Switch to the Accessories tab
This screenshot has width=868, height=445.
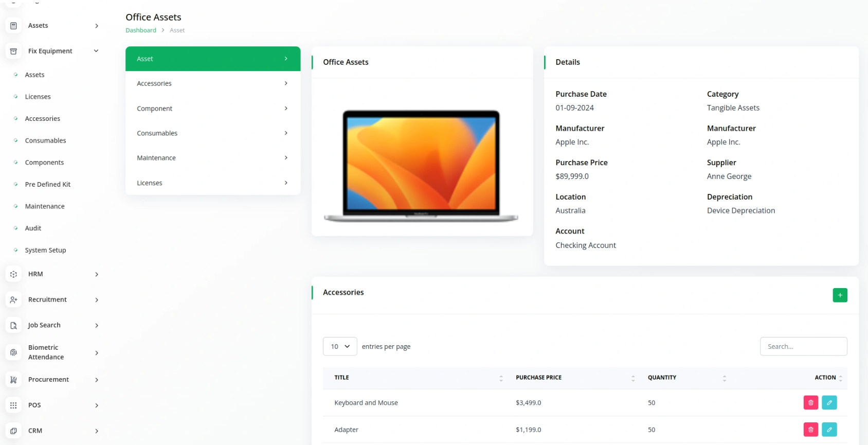[x=213, y=83]
